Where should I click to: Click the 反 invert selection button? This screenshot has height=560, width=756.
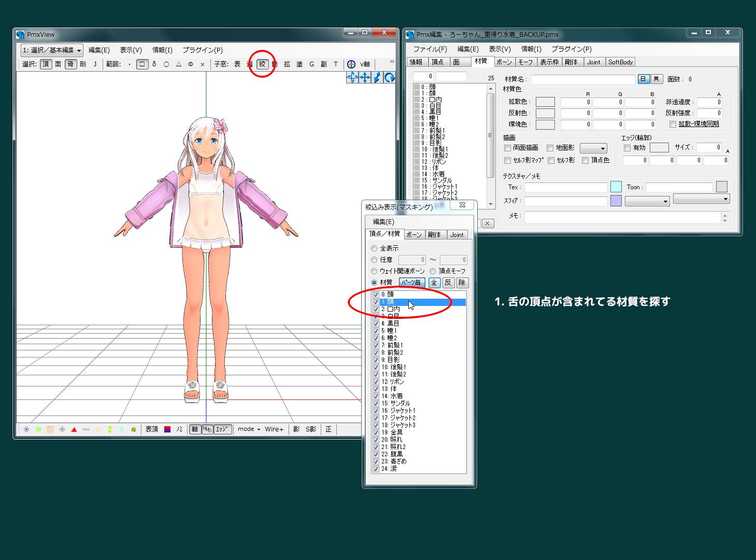coord(448,283)
